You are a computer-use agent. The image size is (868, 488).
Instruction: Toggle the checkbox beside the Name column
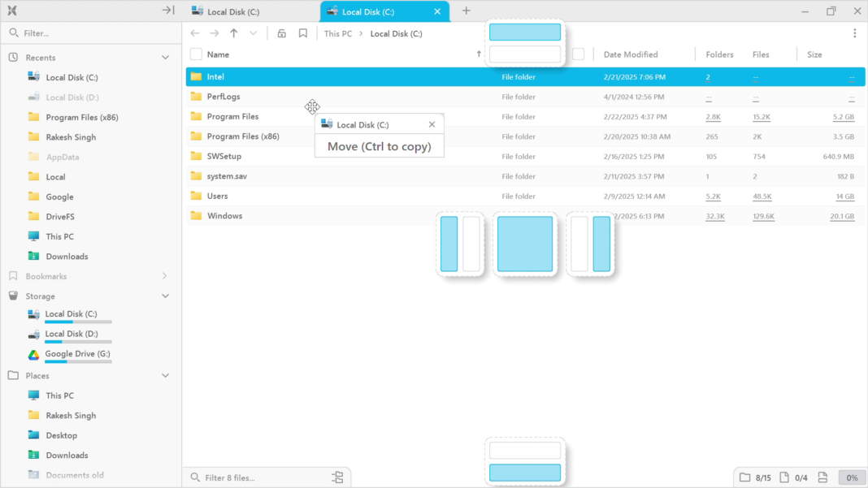[x=195, y=54]
